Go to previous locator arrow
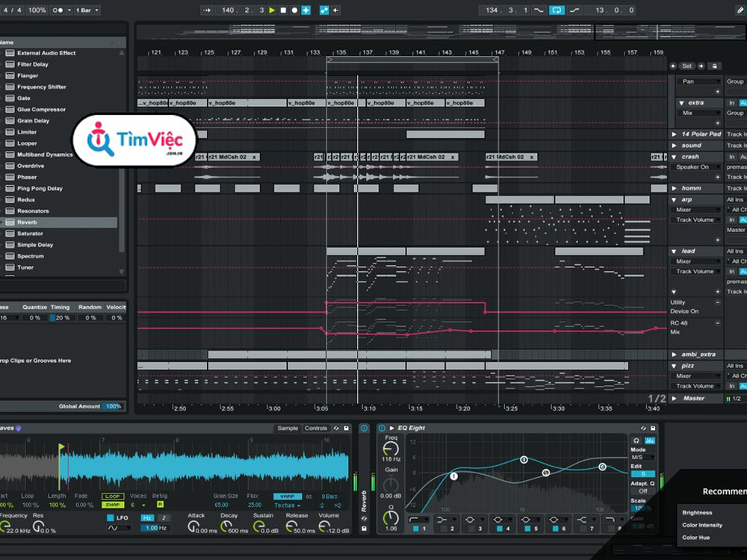747x560 pixels. pyautogui.click(x=673, y=66)
